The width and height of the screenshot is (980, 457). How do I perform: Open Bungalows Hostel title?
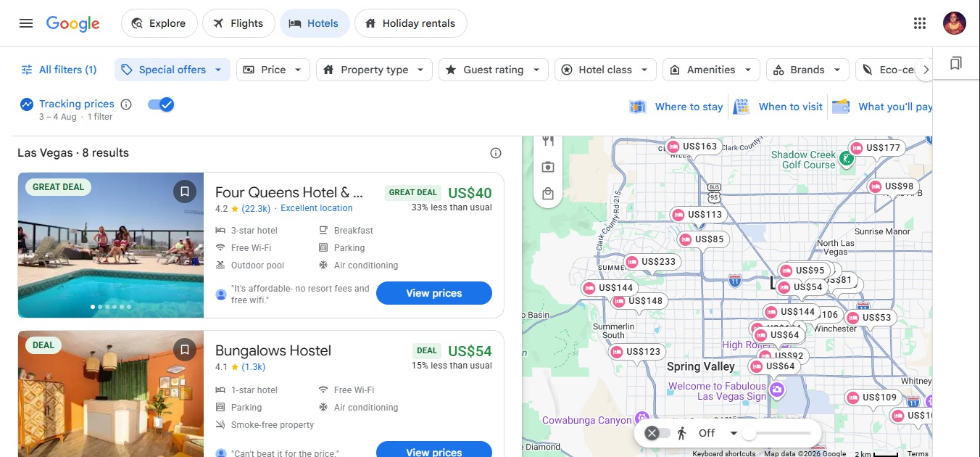pos(273,350)
